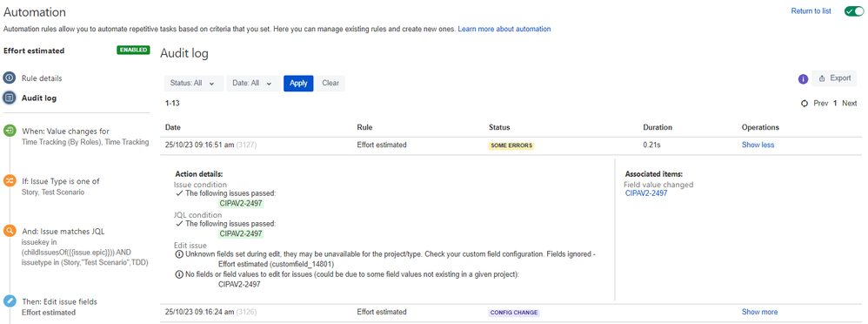Viewport: 868px width, 324px height.
Task: Click the Clear filter button
Action: click(x=331, y=84)
